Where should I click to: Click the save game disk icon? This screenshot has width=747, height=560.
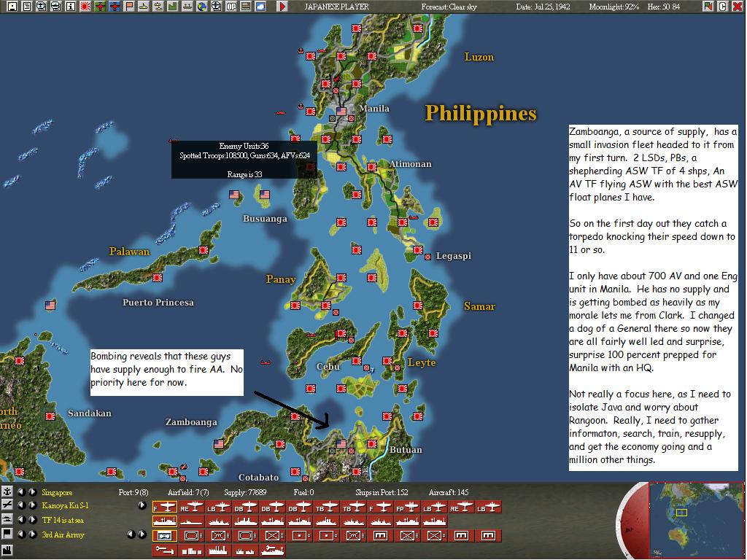[12, 6]
